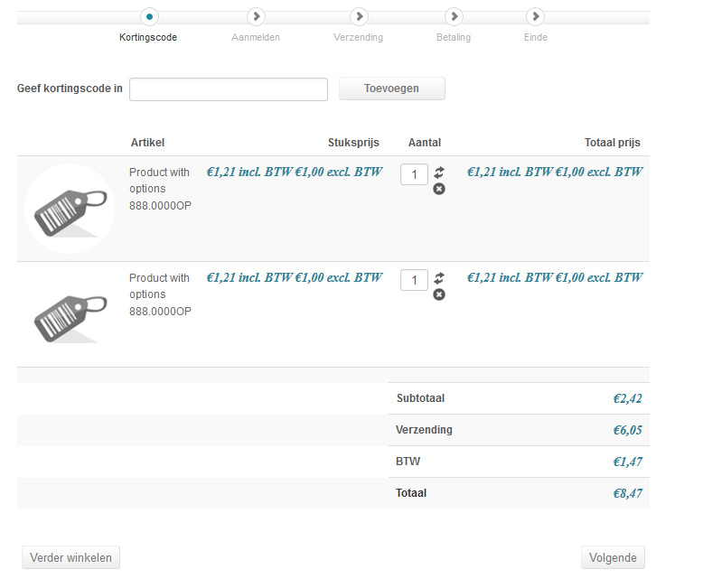Open the second product tag thumbnail

[x=70, y=313]
